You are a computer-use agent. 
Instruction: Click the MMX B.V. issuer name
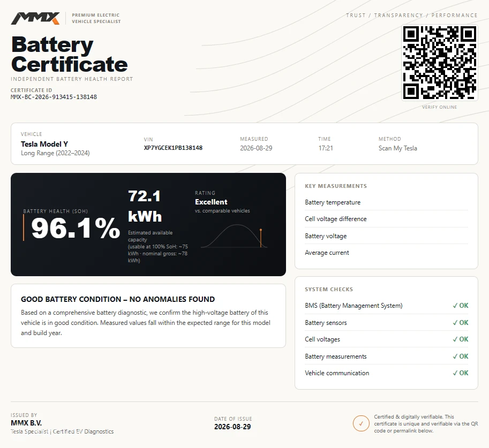click(x=26, y=423)
